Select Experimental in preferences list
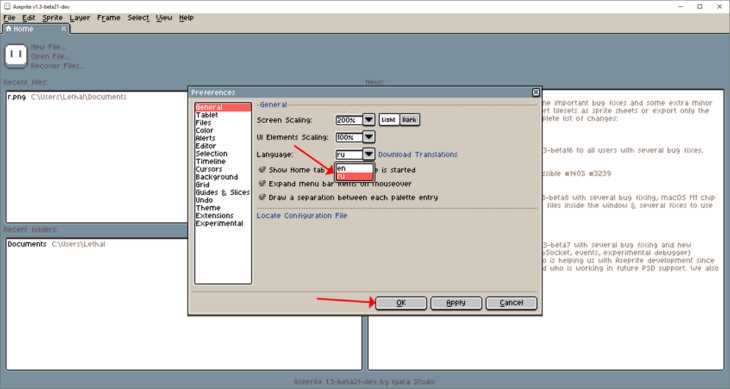The width and height of the screenshot is (730, 389). point(223,223)
